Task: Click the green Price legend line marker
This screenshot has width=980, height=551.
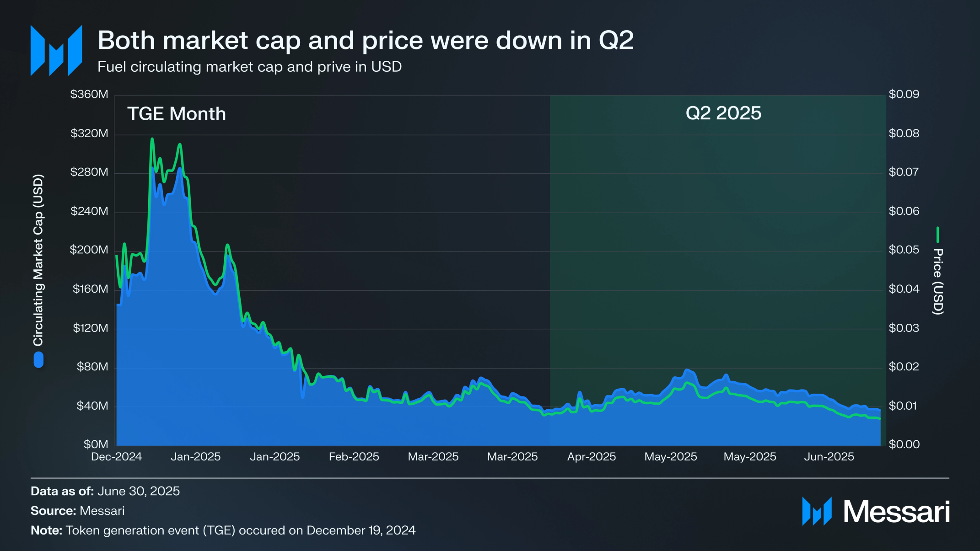Action: coord(937,235)
